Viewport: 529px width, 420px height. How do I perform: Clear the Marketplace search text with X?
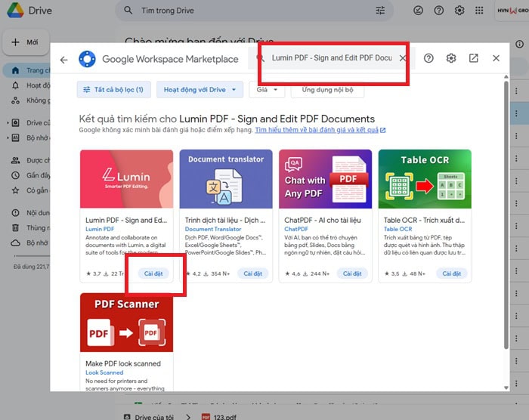[x=402, y=58]
